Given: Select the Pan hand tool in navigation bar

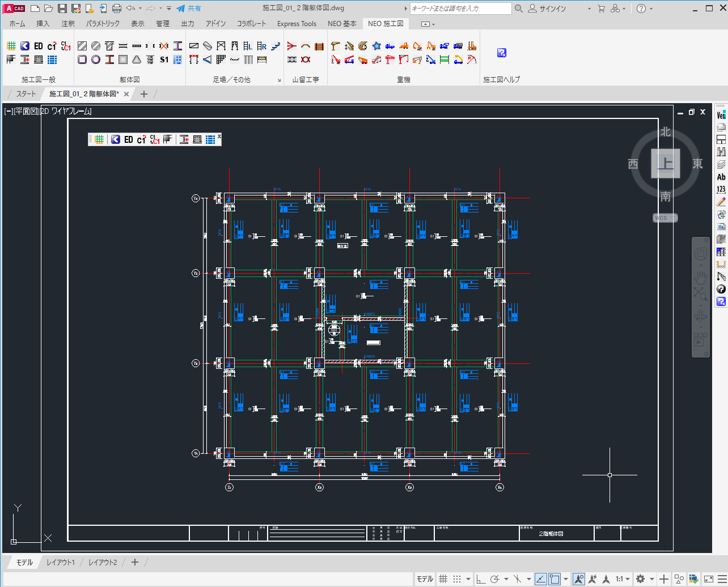Looking at the screenshot, I should tap(701, 277).
